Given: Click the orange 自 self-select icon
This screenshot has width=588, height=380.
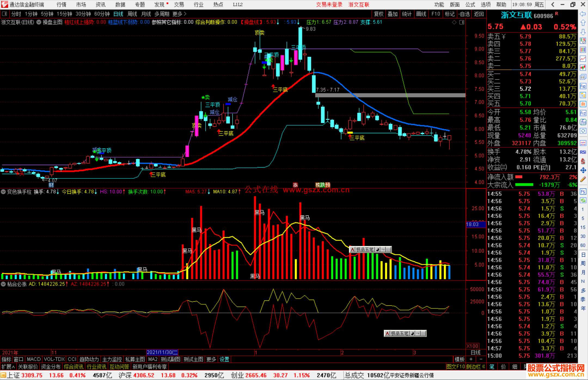Looking at the screenshot, I should click(x=583, y=104).
